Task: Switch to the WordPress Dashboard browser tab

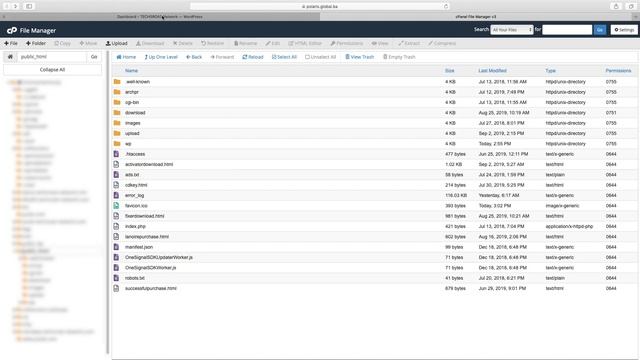Action: coord(160,17)
